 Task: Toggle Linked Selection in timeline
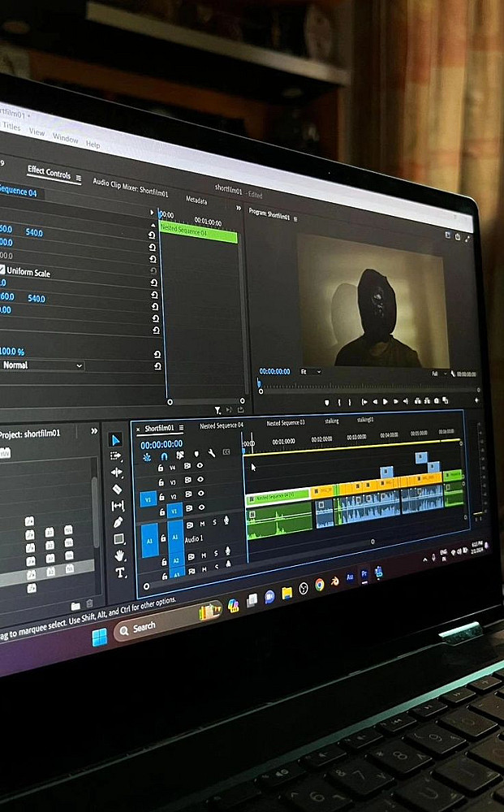point(180,456)
